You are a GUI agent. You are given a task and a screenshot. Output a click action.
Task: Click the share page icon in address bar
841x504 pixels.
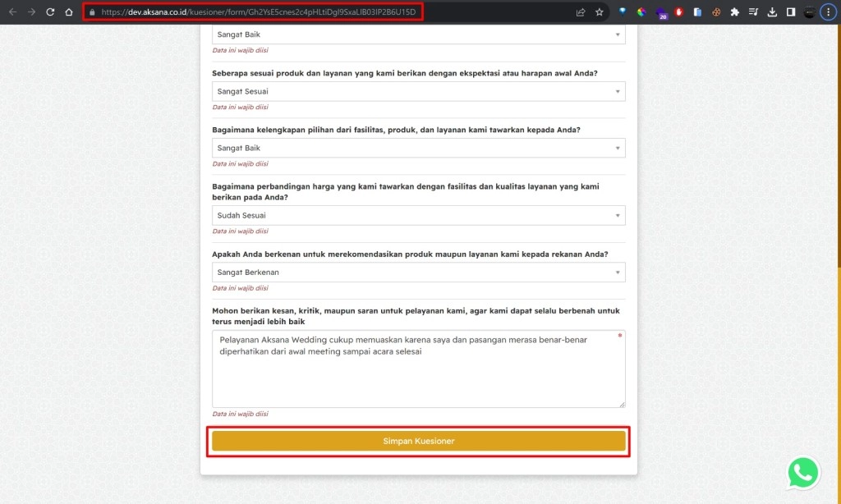[x=581, y=12]
